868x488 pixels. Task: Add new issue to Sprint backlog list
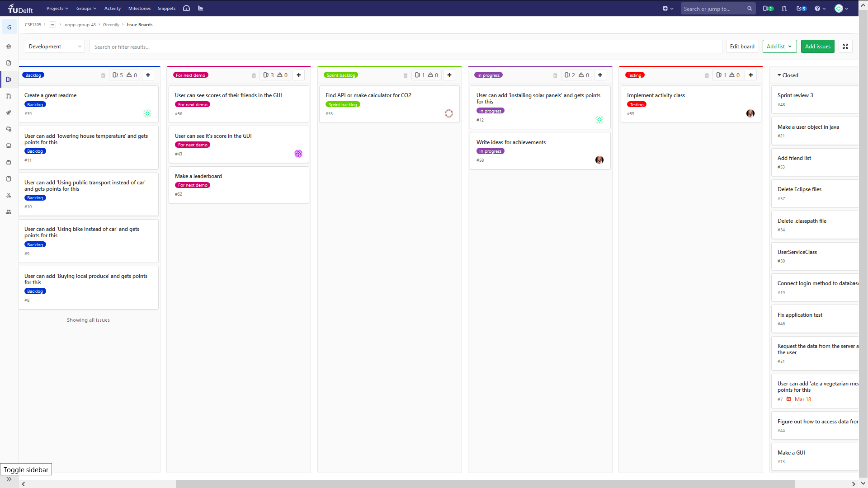pos(449,75)
